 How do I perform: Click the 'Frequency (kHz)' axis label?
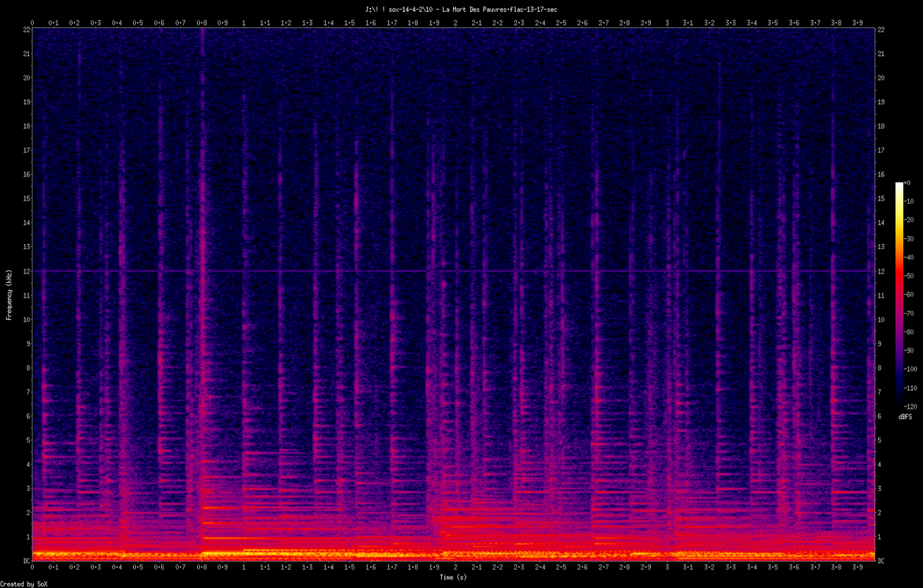point(10,293)
